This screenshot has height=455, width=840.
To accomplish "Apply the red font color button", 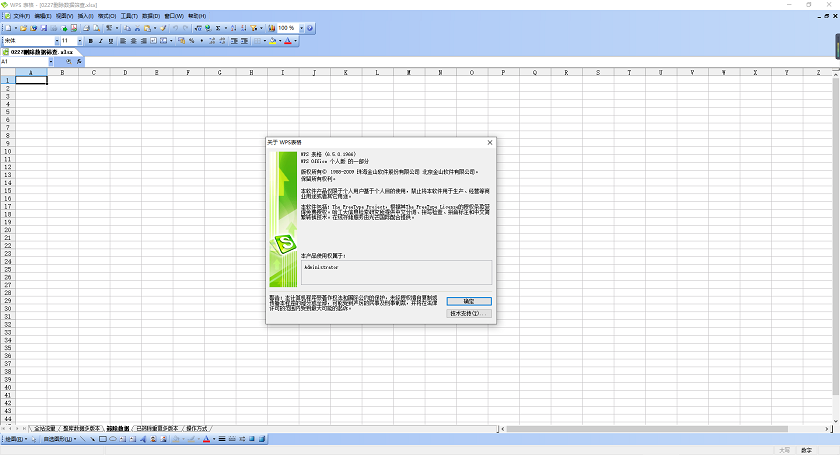I will 288,41.
